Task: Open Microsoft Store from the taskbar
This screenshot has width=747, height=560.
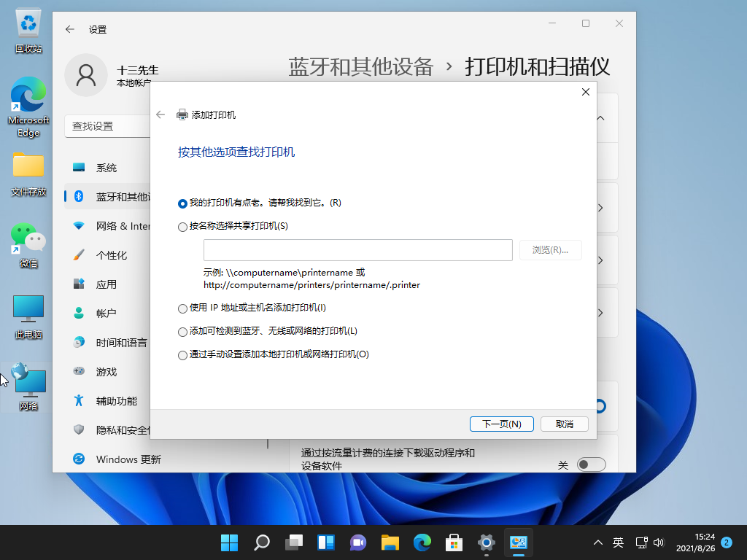Action: point(454,542)
